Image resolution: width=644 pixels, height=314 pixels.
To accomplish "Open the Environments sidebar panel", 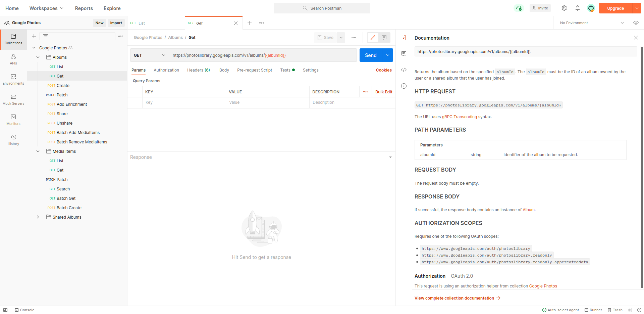I will pyautogui.click(x=13, y=80).
